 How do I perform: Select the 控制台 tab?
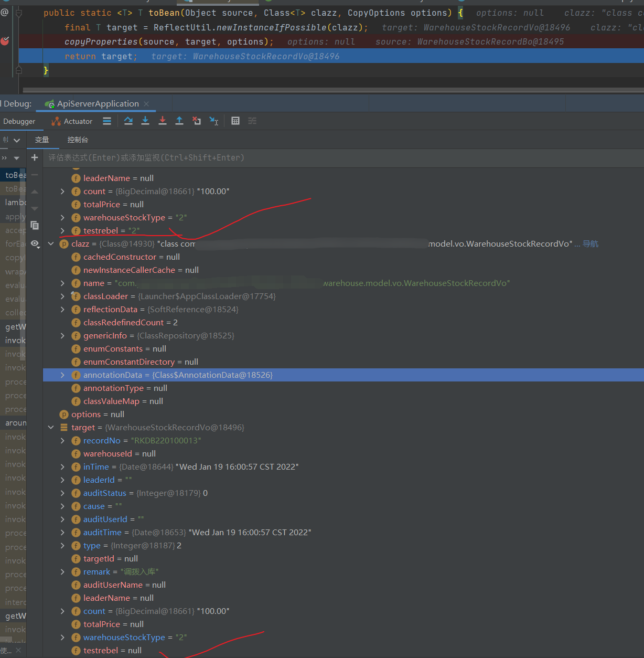pos(78,140)
